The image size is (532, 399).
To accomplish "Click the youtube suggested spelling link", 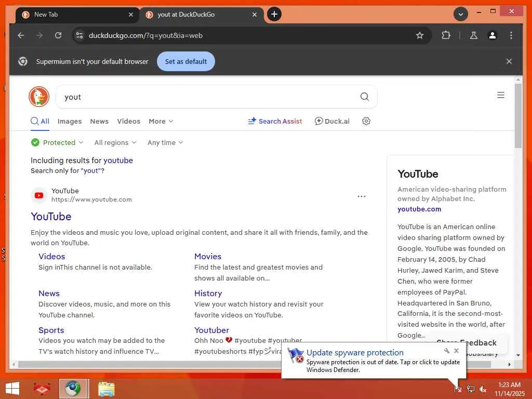I will tap(118, 160).
